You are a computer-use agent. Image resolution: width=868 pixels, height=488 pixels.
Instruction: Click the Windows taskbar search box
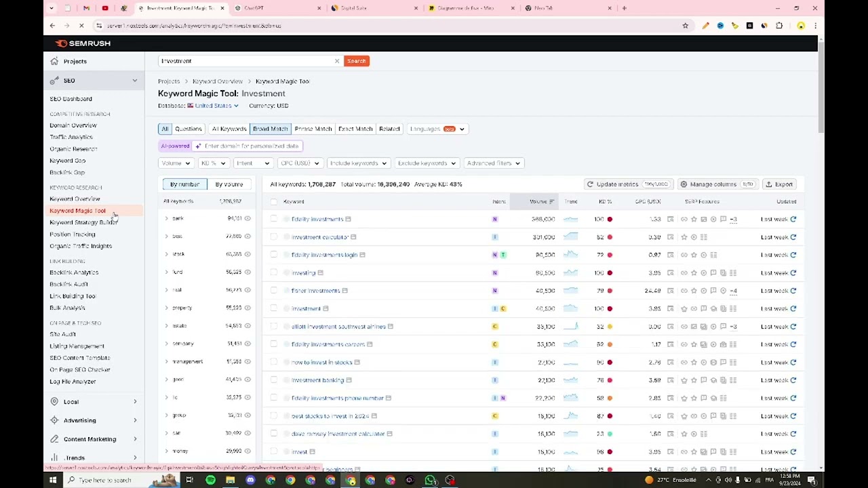[122, 480]
